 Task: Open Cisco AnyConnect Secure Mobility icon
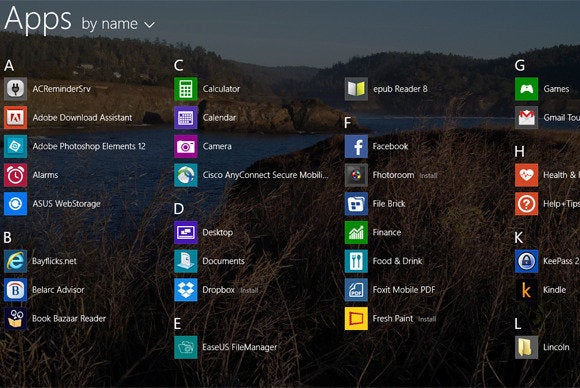(186, 175)
